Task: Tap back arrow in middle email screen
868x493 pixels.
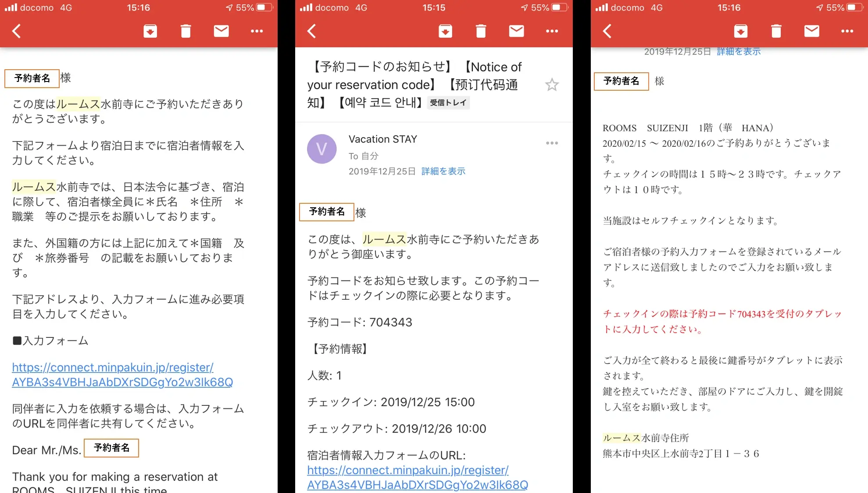Action: [312, 31]
